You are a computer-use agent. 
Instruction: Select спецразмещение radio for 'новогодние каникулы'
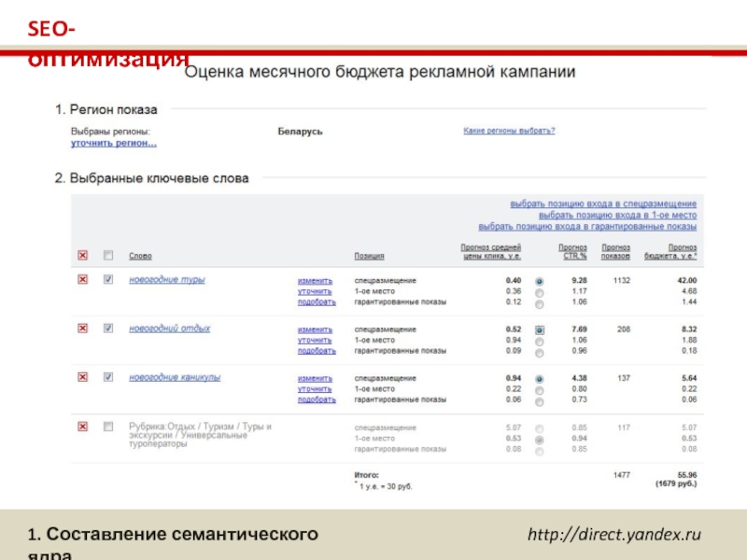click(x=540, y=380)
